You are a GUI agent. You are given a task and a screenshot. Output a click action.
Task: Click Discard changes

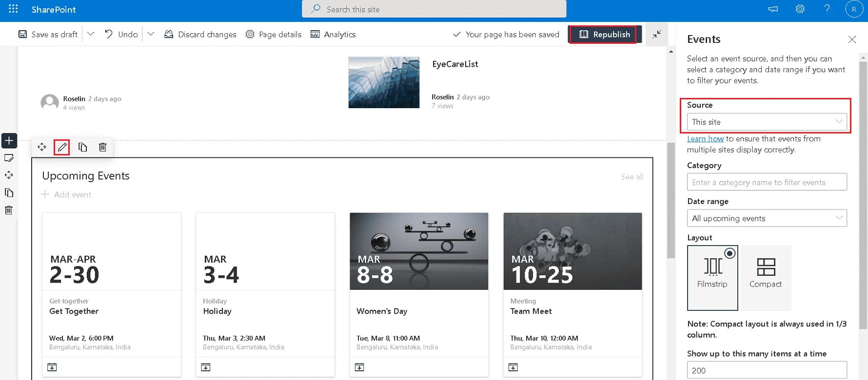pos(200,34)
